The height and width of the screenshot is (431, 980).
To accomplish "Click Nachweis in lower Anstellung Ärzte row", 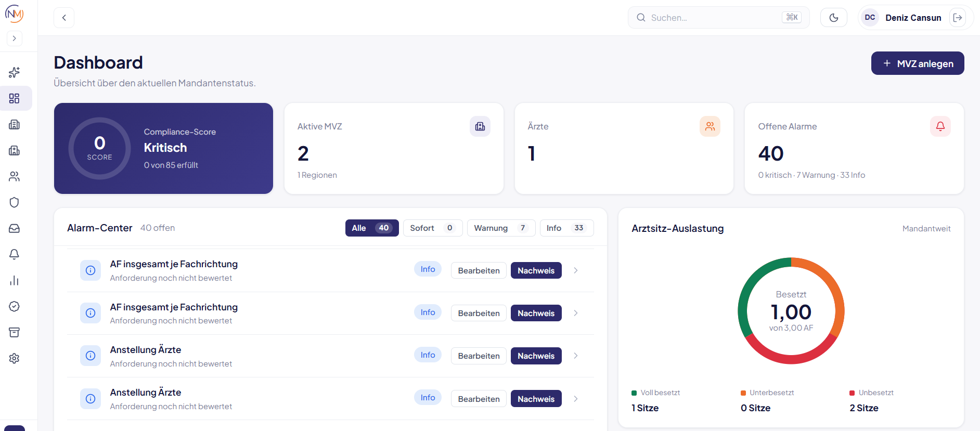I will 536,399.
